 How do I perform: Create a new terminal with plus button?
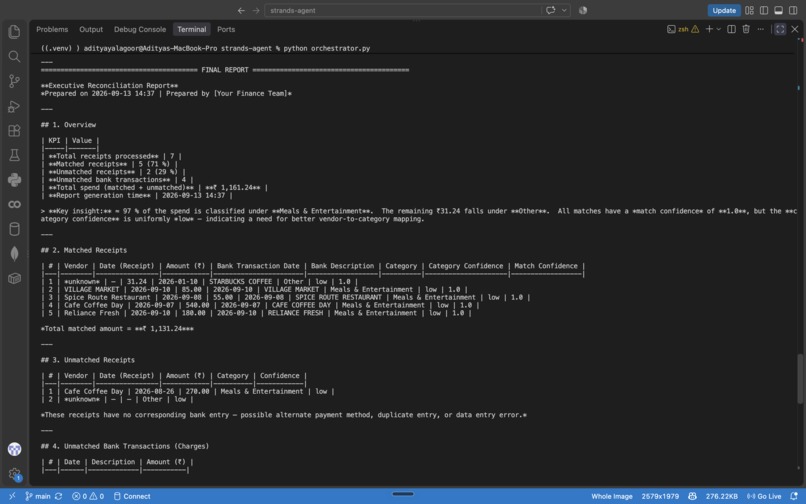coord(709,29)
